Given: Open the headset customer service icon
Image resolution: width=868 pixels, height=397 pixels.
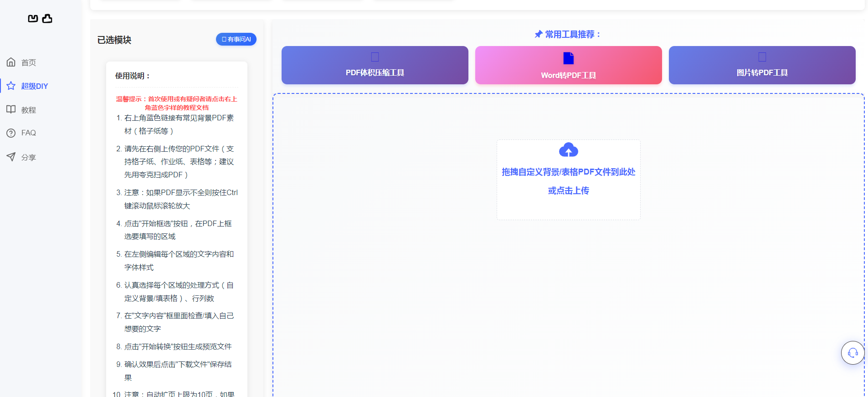Looking at the screenshot, I should tap(853, 353).
